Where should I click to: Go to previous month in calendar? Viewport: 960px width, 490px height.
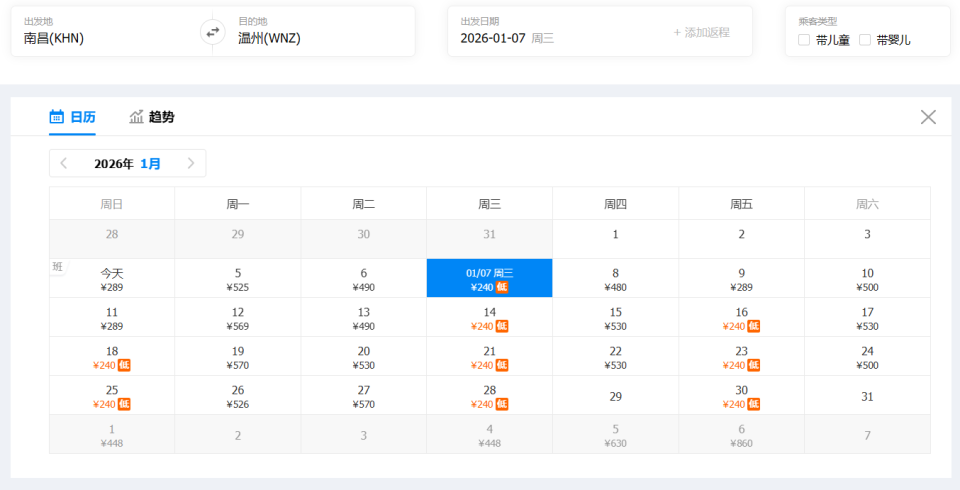tap(64, 163)
